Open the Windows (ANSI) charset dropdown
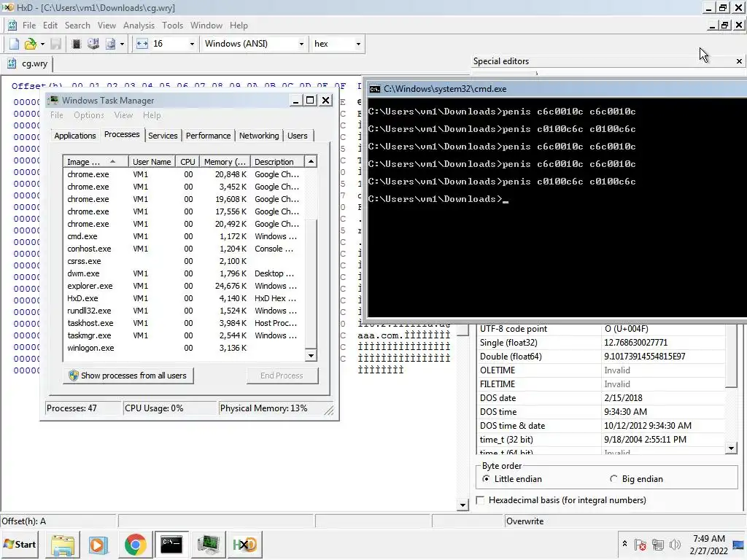 (x=301, y=44)
